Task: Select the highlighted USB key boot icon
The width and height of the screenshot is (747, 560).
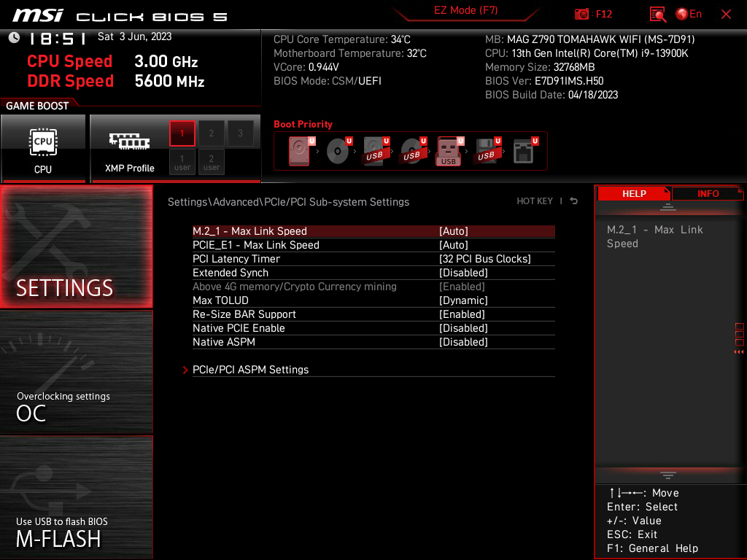Action: pos(449,151)
